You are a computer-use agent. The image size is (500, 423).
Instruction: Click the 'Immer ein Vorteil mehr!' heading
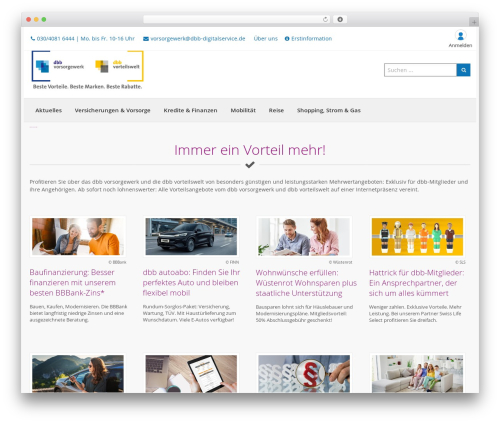[x=250, y=150]
